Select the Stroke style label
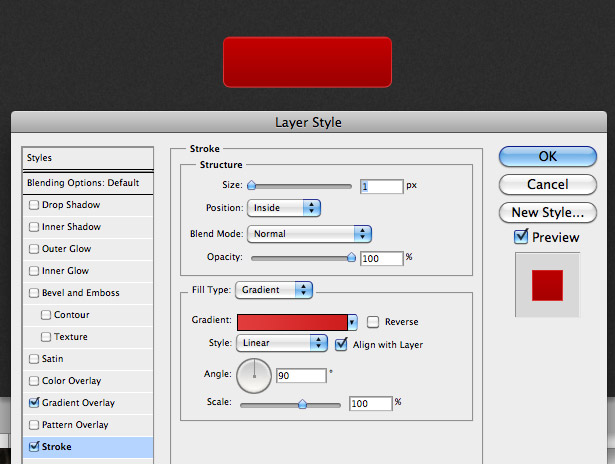Viewport: 615px width, 464px height. click(56, 446)
